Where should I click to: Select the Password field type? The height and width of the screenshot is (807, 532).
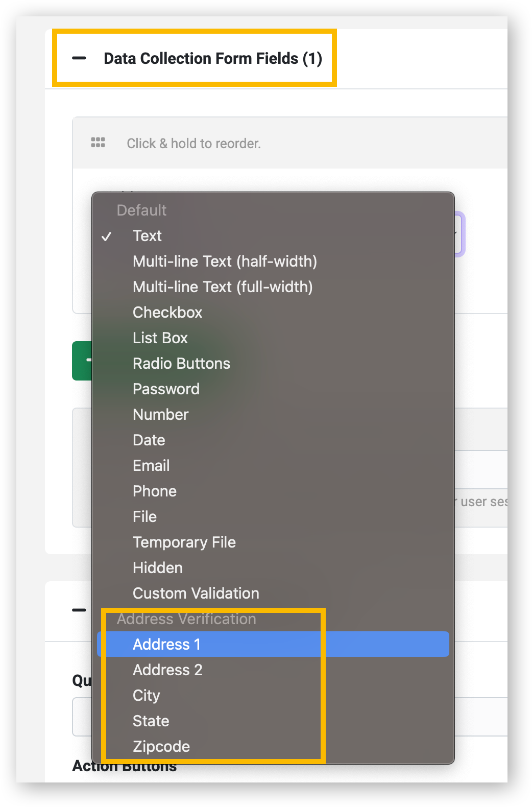(166, 389)
